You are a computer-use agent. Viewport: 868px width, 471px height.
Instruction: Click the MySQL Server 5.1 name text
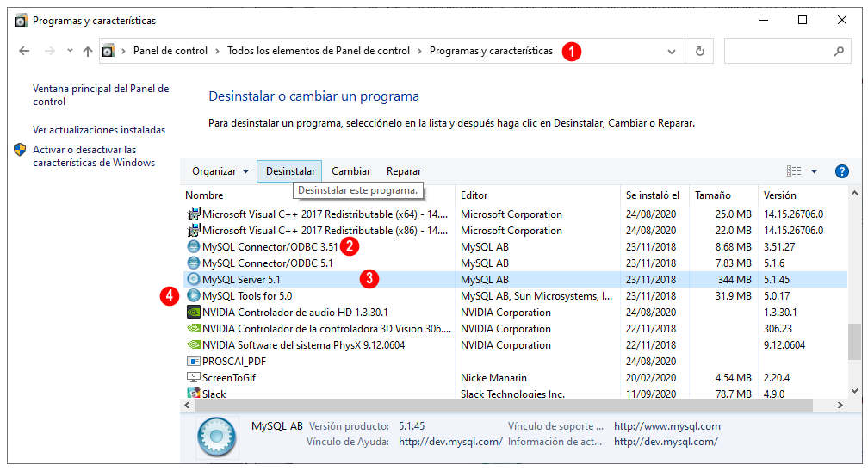[x=241, y=280]
